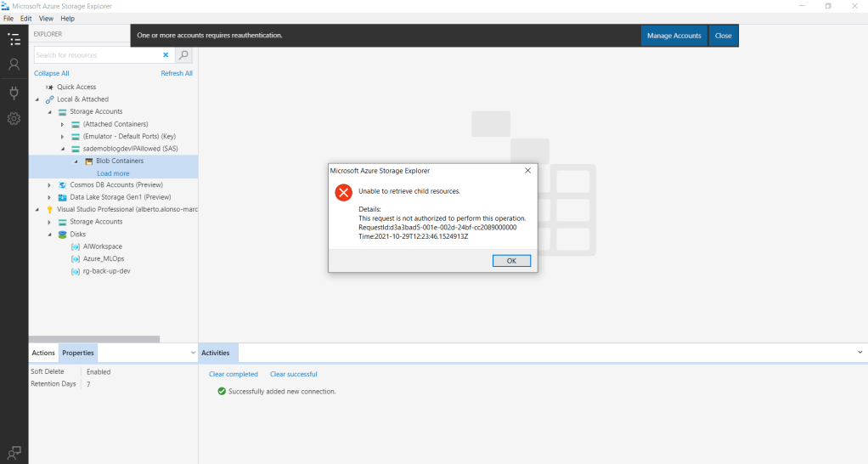This screenshot has width=868, height=464.
Task: Switch to the Actions tab
Action: coord(43,353)
